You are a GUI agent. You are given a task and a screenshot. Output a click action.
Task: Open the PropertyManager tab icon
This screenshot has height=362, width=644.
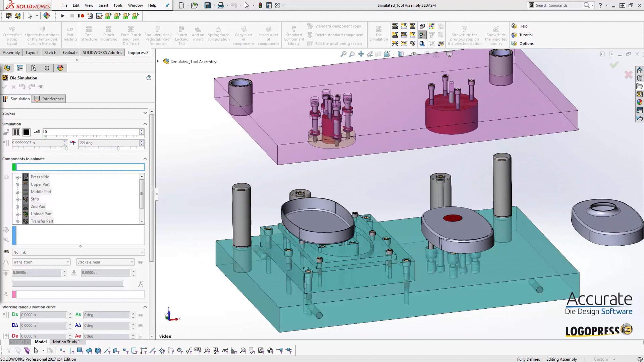click(20, 68)
